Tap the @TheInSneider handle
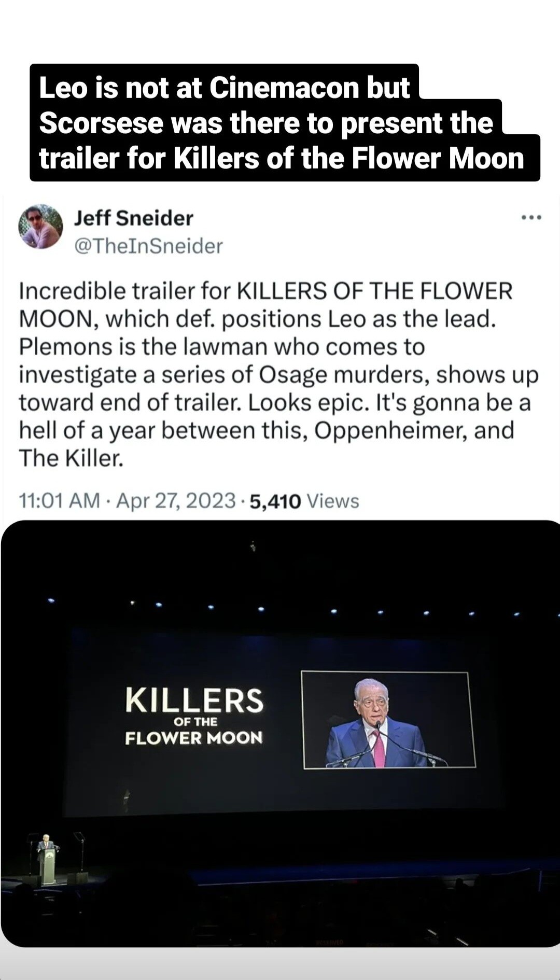Image resolution: width=560 pixels, height=980 pixels. click(x=148, y=246)
